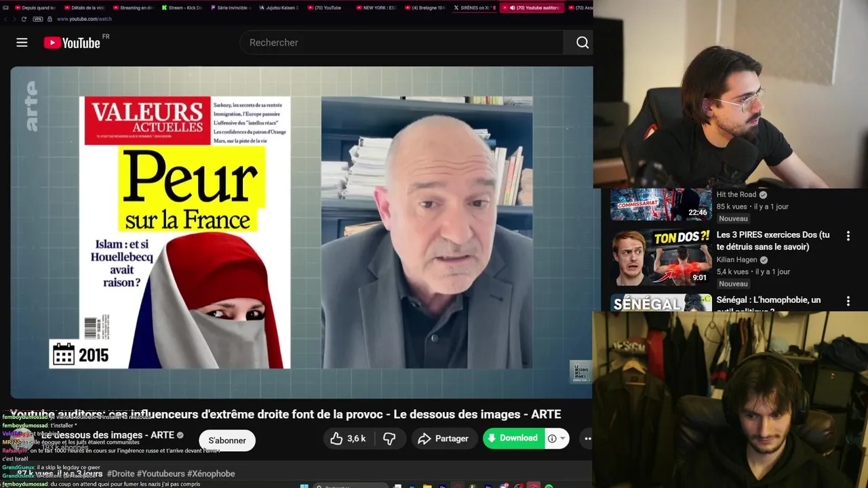Click the #Youtubeurs hashtag

coord(161,474)
